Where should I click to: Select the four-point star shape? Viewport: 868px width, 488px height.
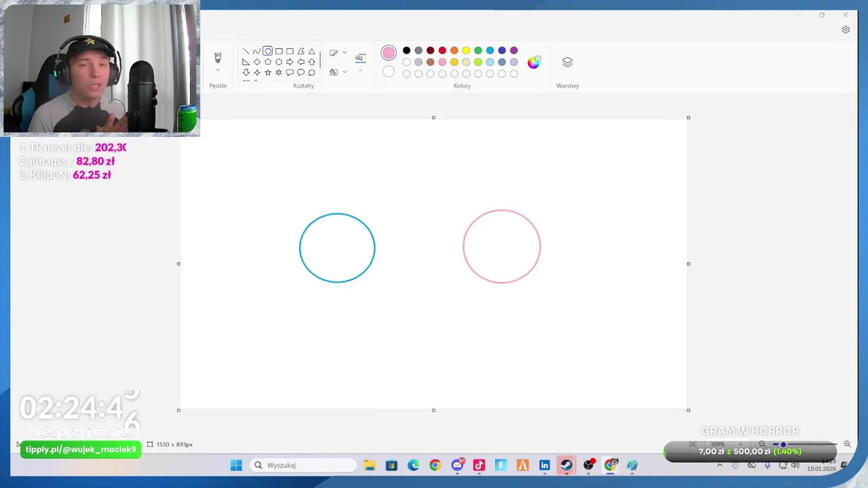(256, 73)
